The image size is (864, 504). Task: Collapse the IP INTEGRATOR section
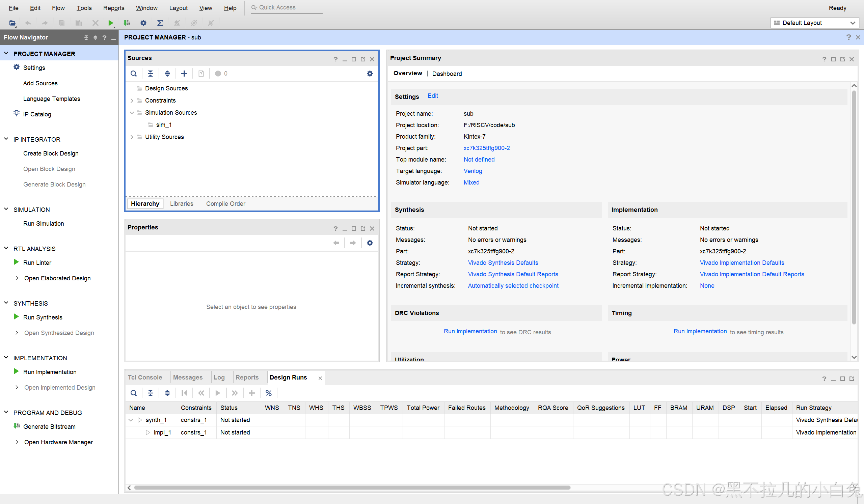(6, 139)
